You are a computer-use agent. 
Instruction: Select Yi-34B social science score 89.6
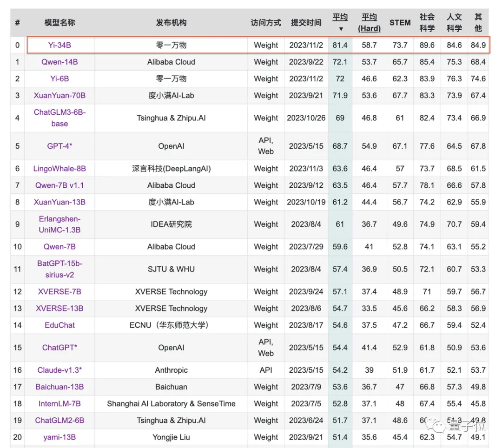[427, 45]
